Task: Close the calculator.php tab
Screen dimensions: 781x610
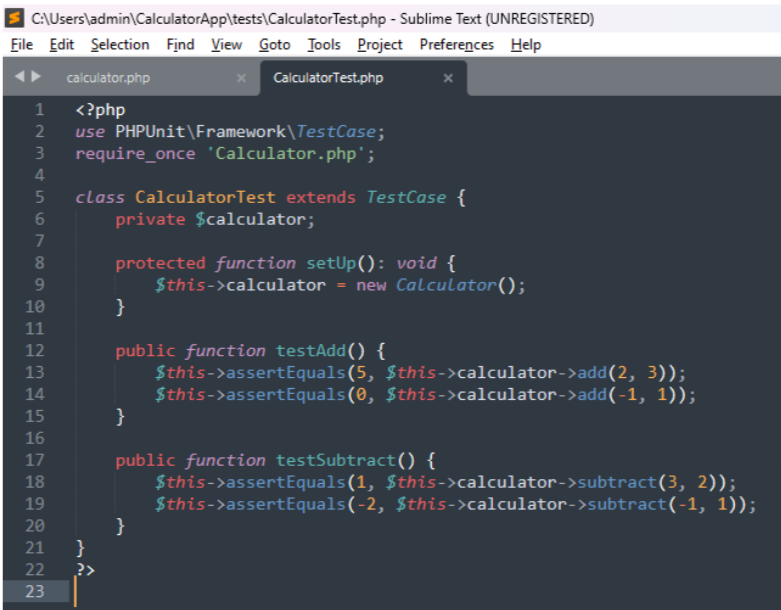Action: [241, 78]
